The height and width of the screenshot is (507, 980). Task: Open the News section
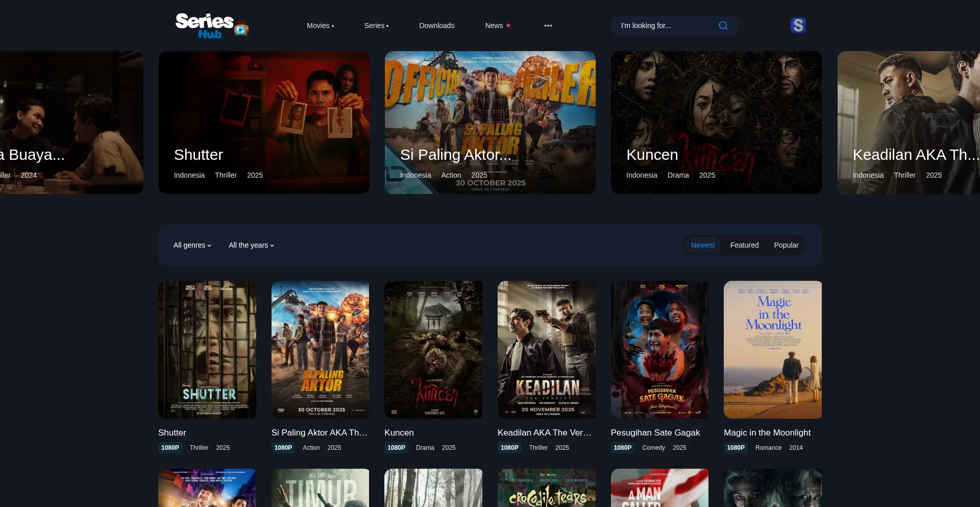click(498, 26)
